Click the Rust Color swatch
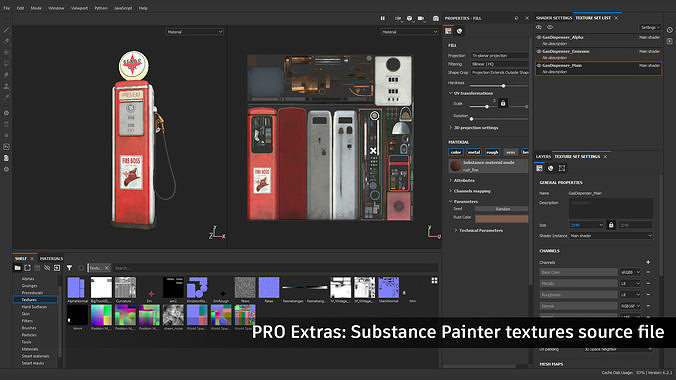The width and height of the screenshot is (676, 380). pyautogui.click(x=502, y=219)
